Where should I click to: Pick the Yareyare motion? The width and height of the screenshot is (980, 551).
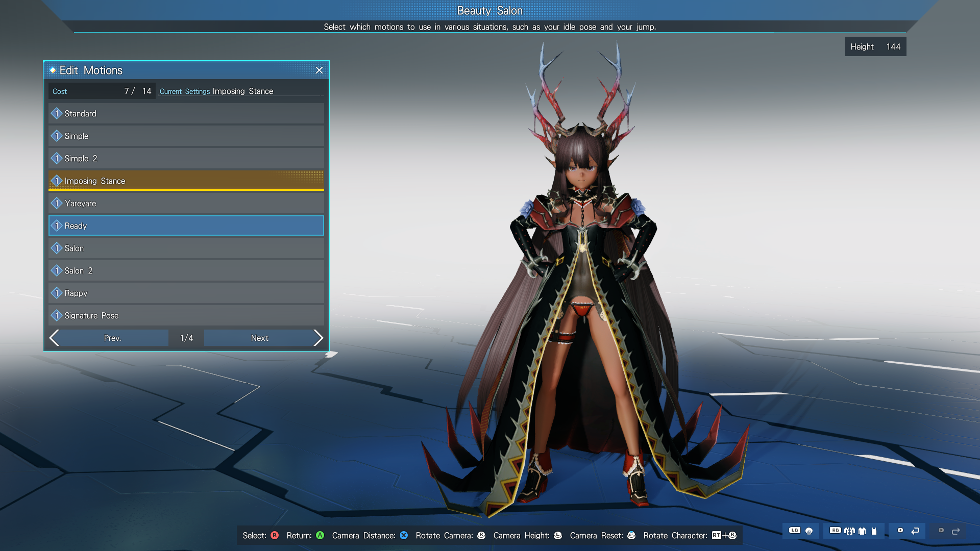(x=186, y=203)
